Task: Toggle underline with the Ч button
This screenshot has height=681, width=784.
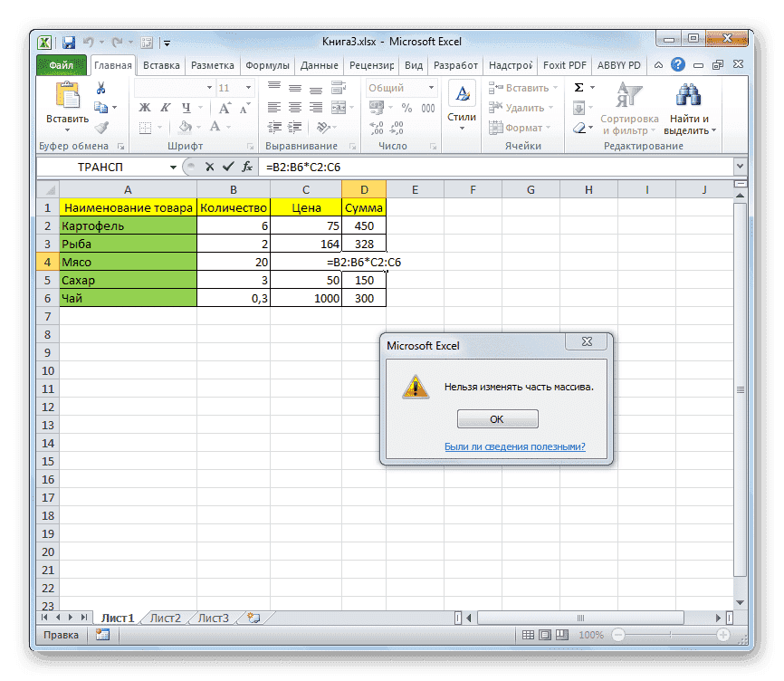Action: [186, 107]
